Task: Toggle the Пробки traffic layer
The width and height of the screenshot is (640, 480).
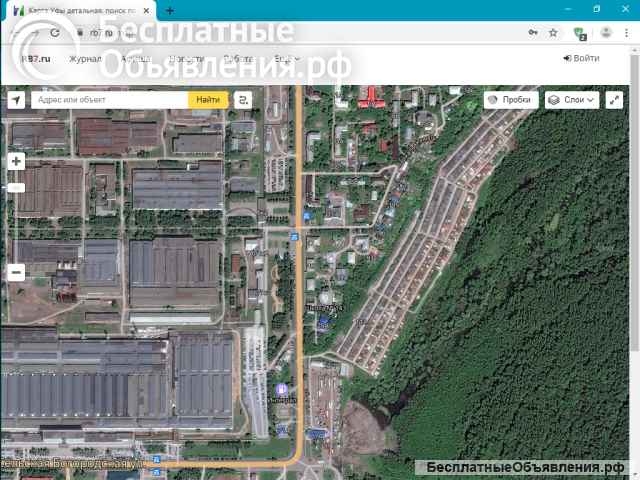Action: [510, 100]
